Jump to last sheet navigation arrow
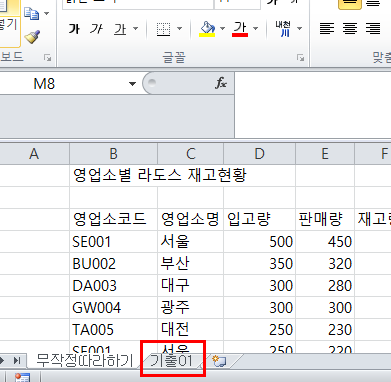This screenshot has width=391, height=382. [17, 360]
